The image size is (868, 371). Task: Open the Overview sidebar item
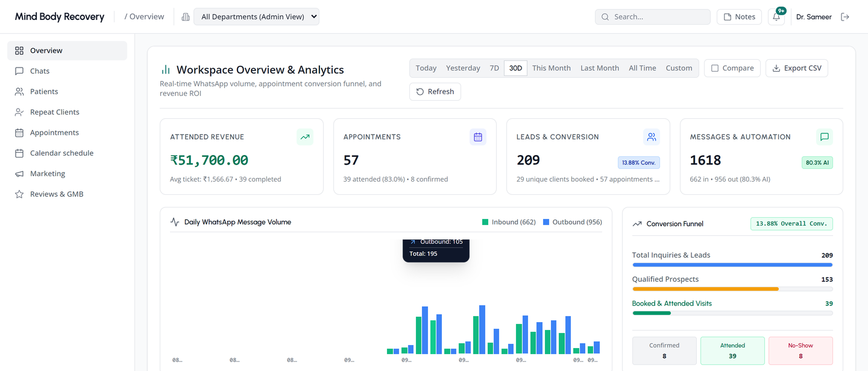[67, 51]
